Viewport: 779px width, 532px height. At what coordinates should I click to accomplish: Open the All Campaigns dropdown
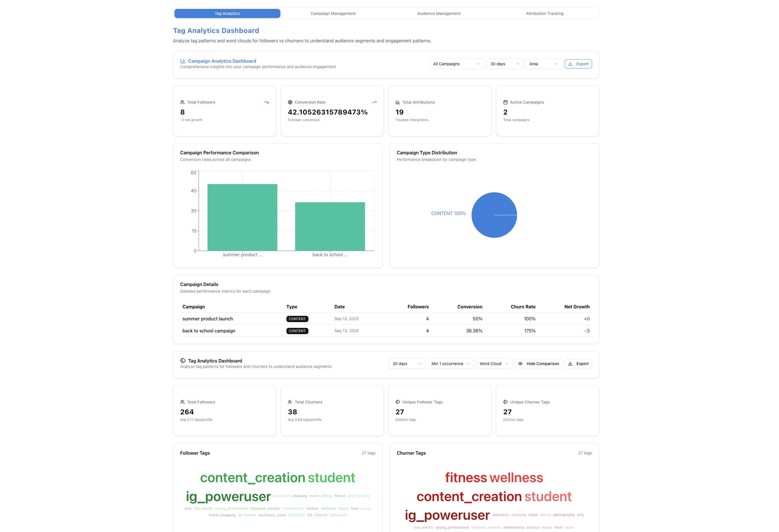point(457,64)
